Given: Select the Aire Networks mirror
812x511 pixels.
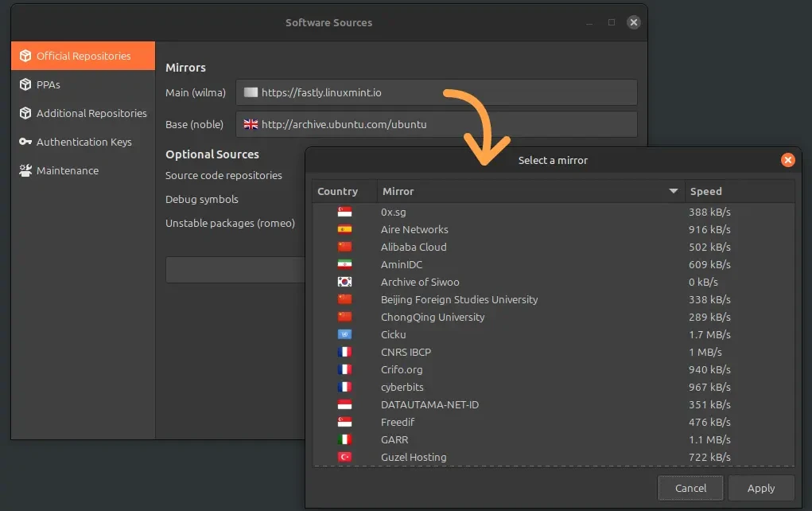Looking at the screenshot, I should point(553,229).
